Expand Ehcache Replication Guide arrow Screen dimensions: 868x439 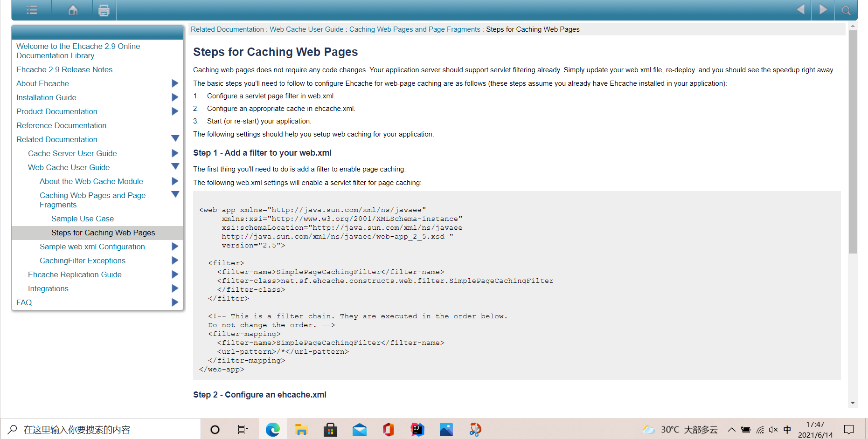point(175,274)
